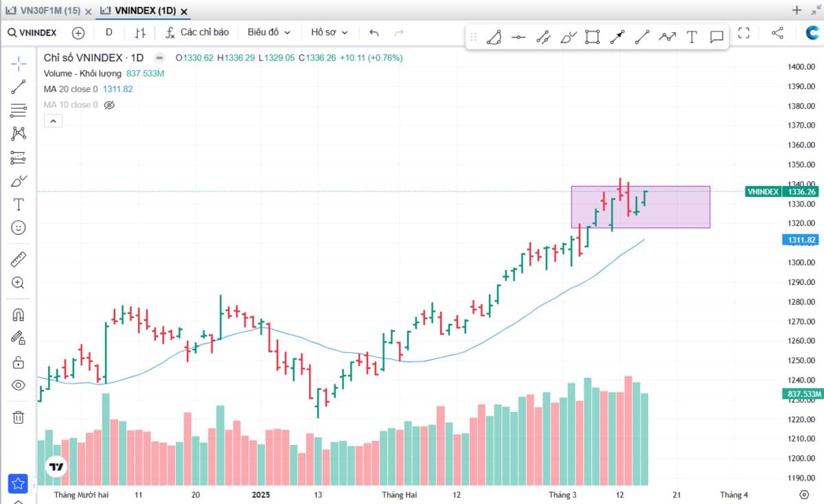Image resolution: width=824 pixels, height=504 pixels.
Task: Open chart settings gear at bottom right
Action: [x=804, y=494]
